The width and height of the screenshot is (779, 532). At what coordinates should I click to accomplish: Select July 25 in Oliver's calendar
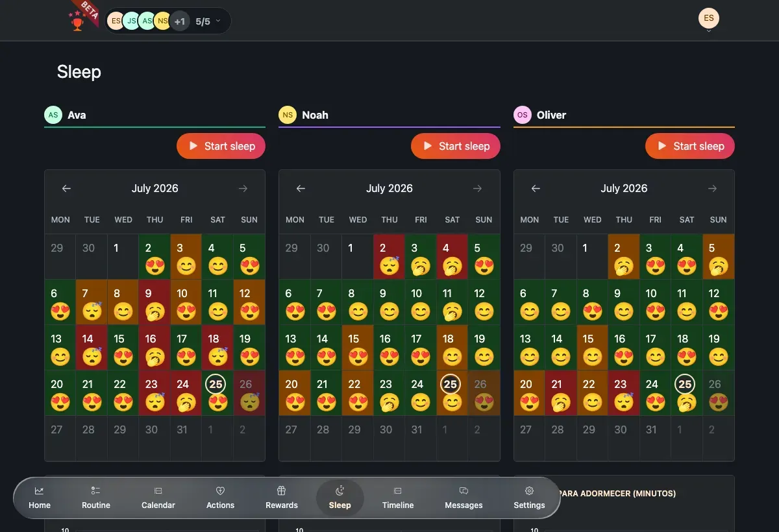(687, 393)
